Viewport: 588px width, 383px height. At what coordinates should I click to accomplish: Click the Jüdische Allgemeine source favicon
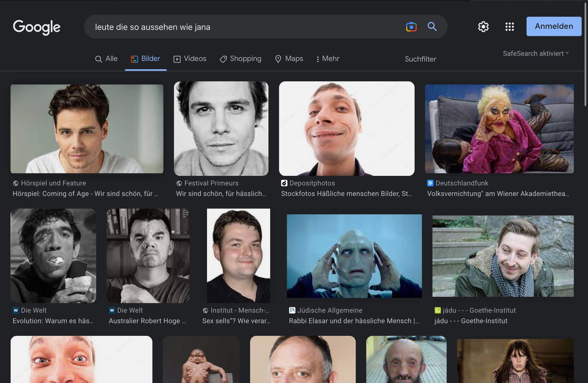[292, 310]
